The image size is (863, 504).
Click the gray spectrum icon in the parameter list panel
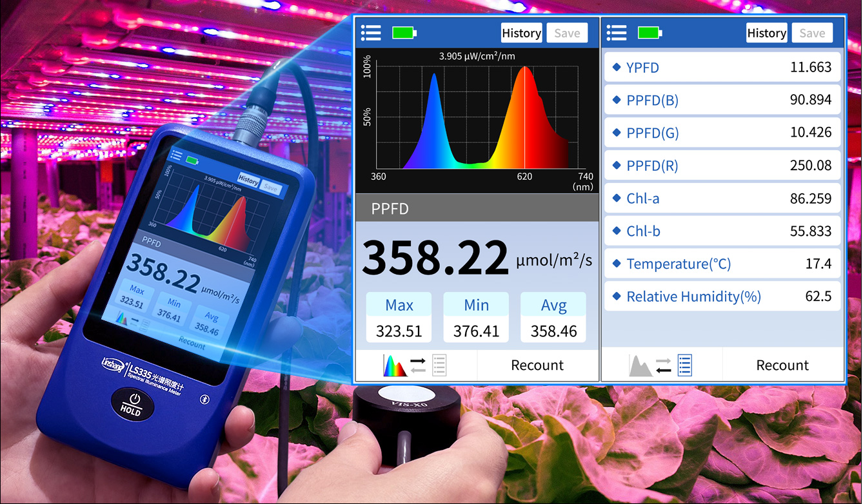pyautogui.click(x=639, y=365)
